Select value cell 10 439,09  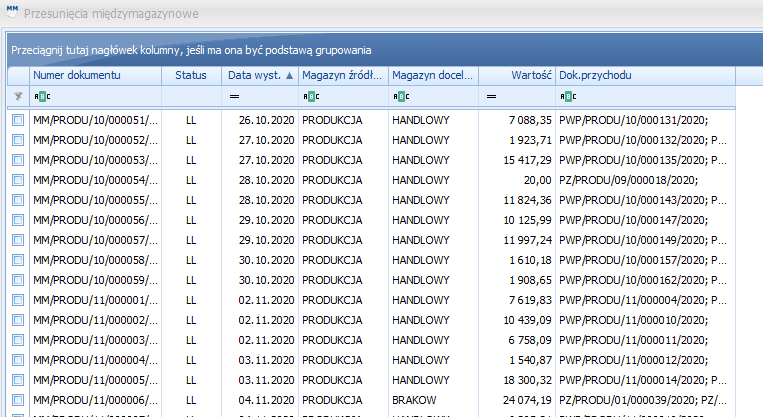(517, 320)
